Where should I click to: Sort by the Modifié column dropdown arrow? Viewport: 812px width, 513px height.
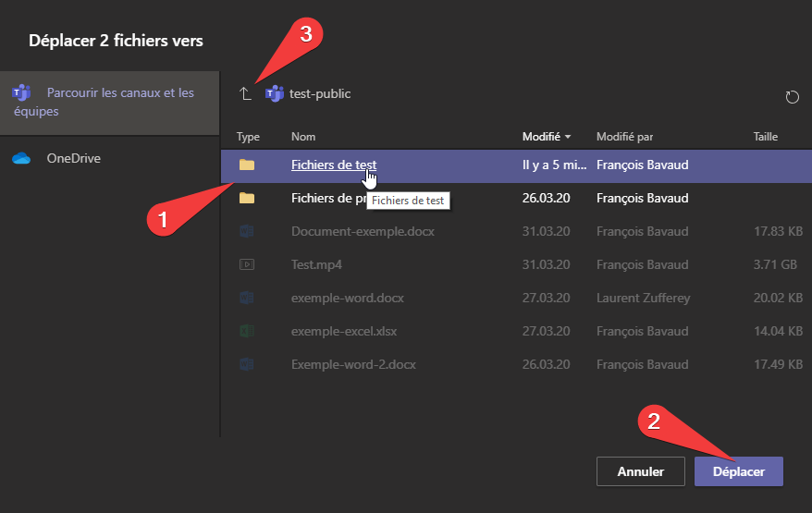567,137
